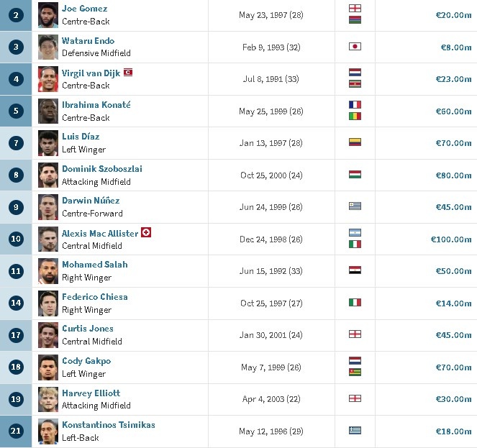Open Harvey Elliott's €30.00m market value
Image resolution: width=477 pixels, height=448 pixels.
(x=453, y=399)
